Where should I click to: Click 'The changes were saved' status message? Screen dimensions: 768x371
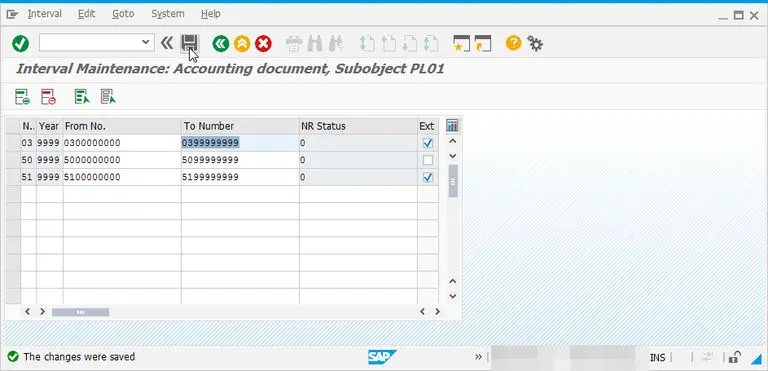(x=79, y=357)
